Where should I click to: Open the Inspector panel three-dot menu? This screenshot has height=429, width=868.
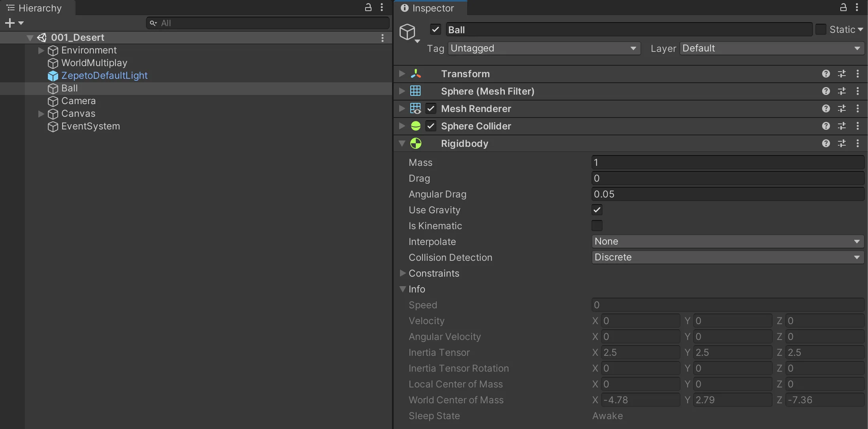click(x=857, y=7)
